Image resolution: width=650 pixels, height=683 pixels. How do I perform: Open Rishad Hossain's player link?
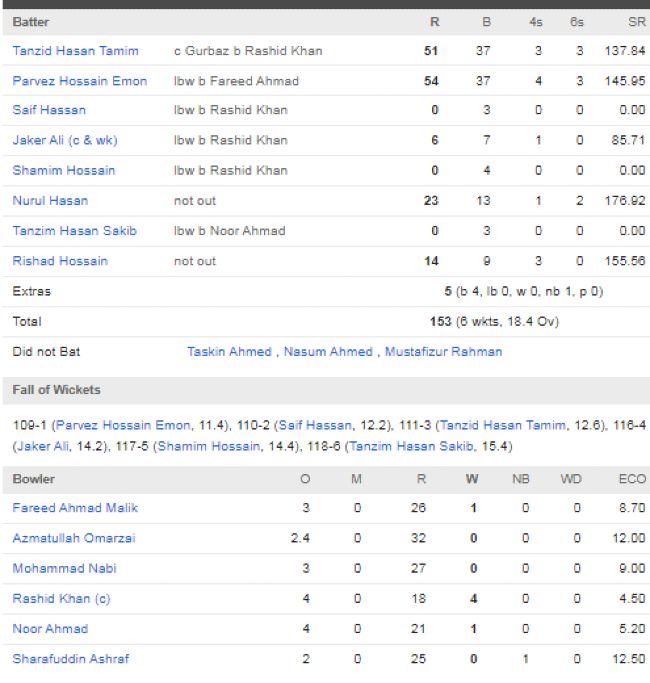point(60,261)
